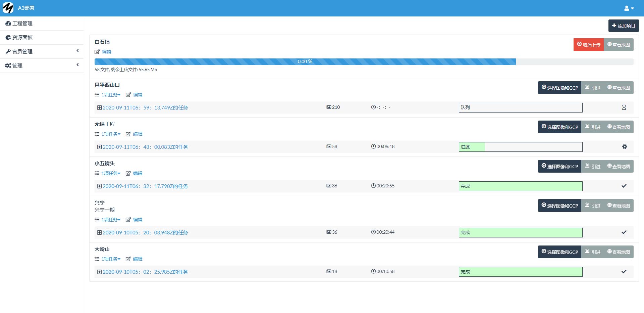The height and width of the screenshot is (313, 644).
Task: Expand the 2020-09-10T05:02 task plus box
Action: [x=99, y=272]
